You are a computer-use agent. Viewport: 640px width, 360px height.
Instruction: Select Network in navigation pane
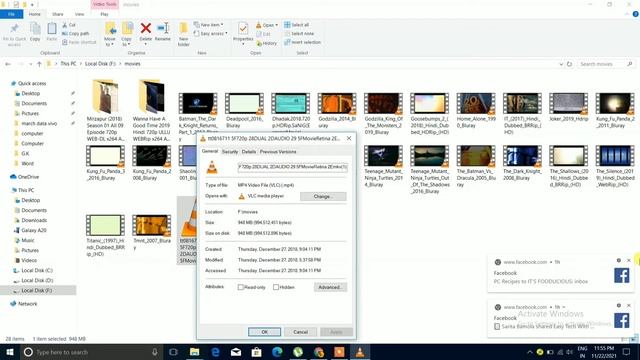27,304
